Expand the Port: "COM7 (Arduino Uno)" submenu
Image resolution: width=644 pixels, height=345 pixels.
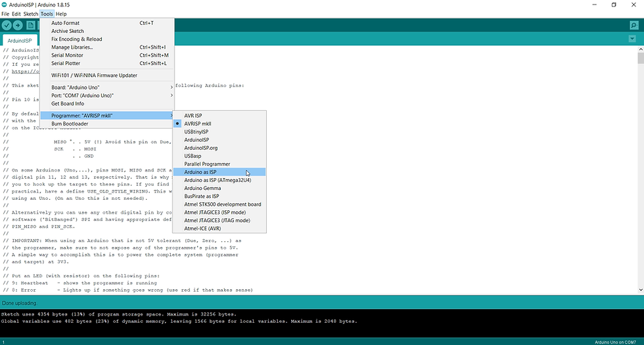coord(106,95)
